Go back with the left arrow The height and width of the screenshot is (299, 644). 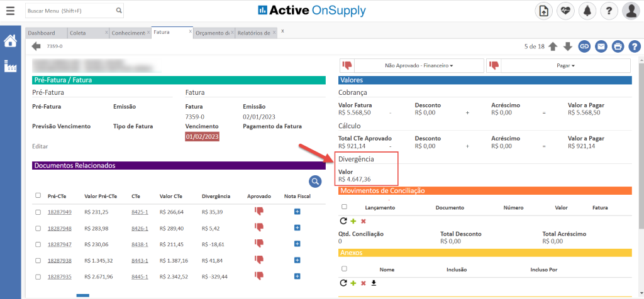pos(36,46)
